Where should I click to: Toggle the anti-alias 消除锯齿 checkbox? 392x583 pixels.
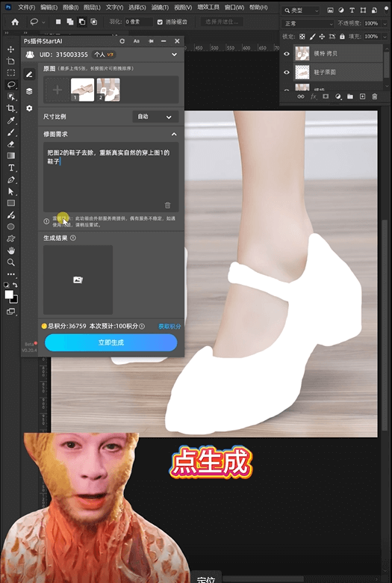pos(160,22)
